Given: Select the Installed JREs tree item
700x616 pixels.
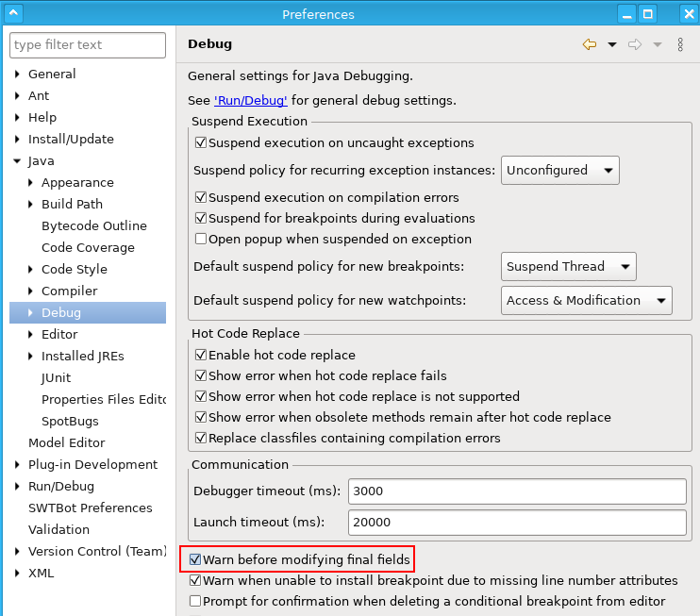Looking at the screenshot, I should (83, 356).
